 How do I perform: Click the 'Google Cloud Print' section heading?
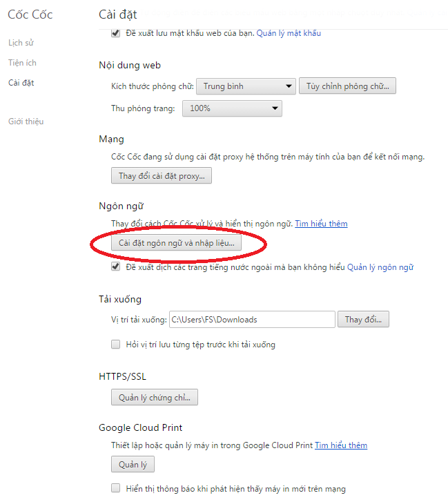coord(141,427)
